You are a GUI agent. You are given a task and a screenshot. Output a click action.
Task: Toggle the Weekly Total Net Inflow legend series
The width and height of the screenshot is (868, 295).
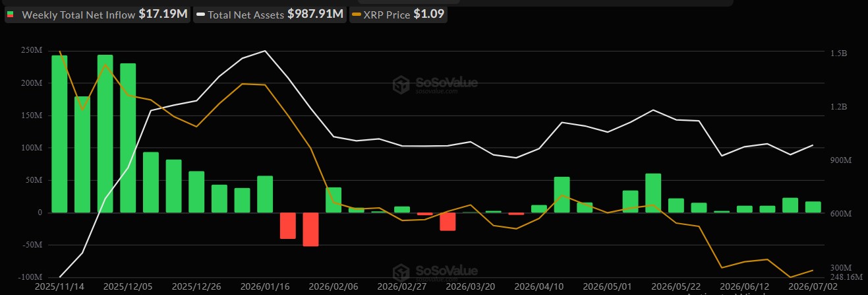click(98, 15)
